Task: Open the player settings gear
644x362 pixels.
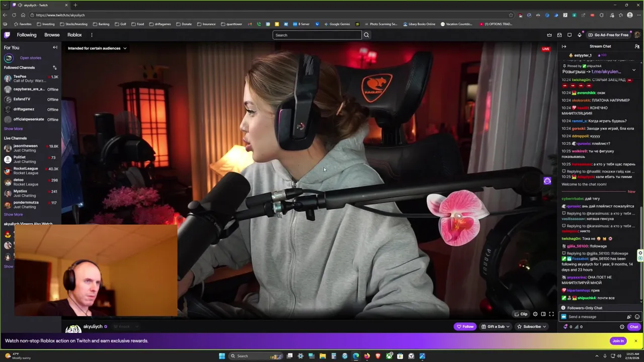Action: click(x=535, y=314)
